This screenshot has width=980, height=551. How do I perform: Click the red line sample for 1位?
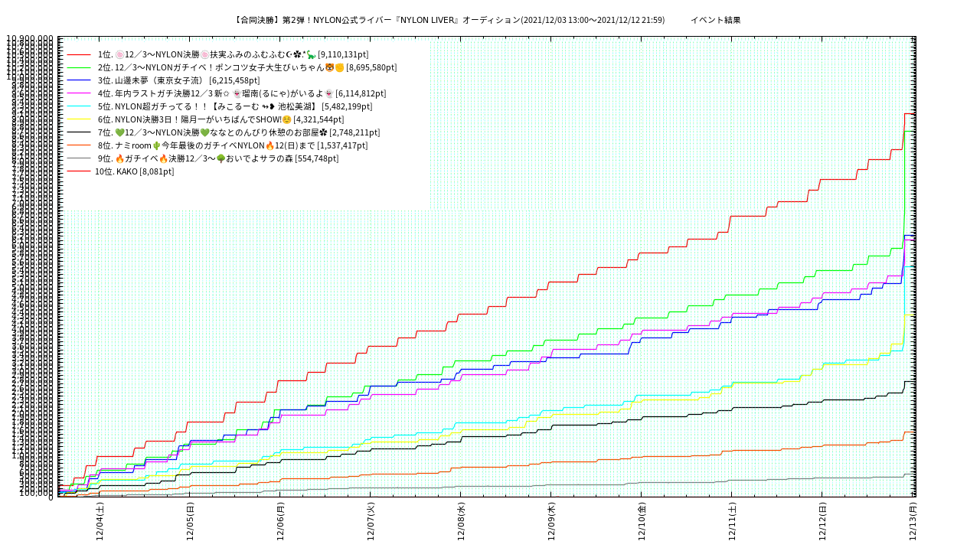(x=79, y=54)
